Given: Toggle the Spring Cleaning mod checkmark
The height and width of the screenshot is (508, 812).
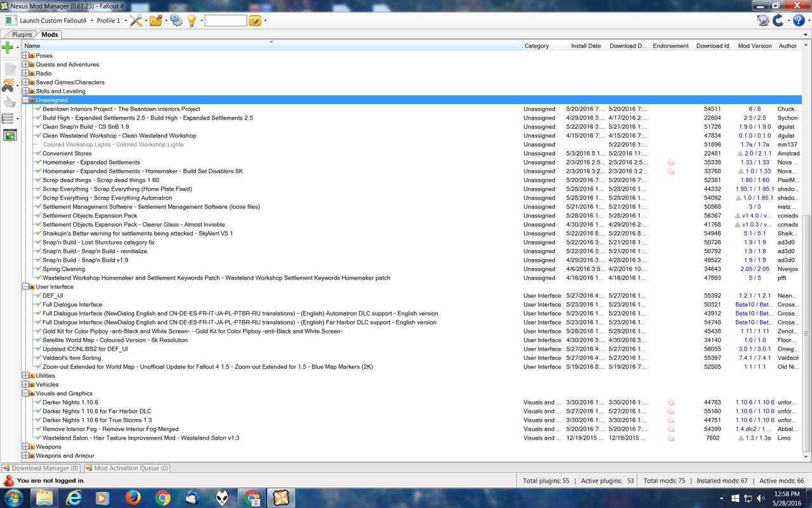Looking at the screenshot, I should tap(39, 269).
